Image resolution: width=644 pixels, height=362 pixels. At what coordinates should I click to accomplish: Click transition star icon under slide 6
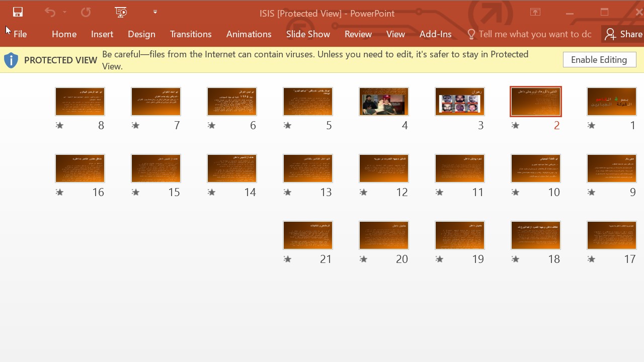[x=211, y=125]
